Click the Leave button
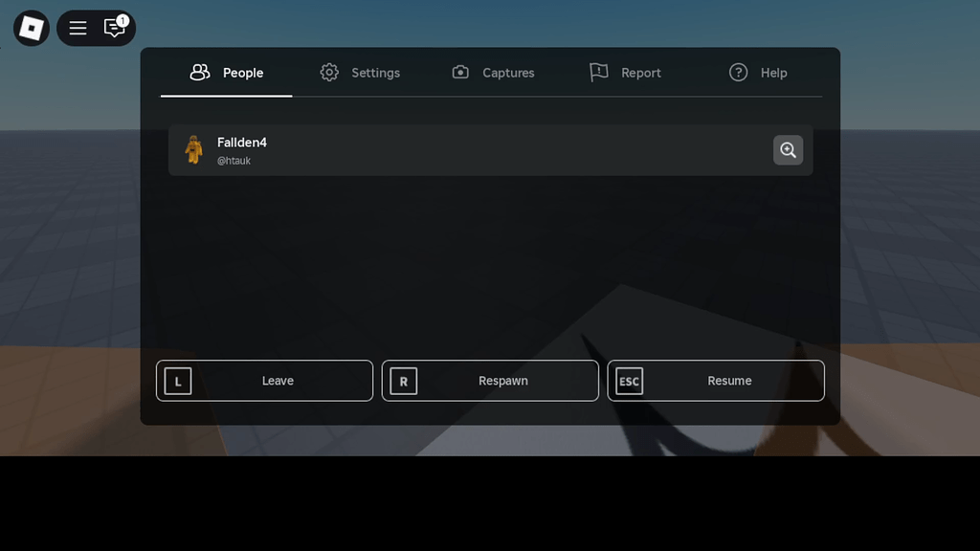980x551 pixels. point(264,381)
